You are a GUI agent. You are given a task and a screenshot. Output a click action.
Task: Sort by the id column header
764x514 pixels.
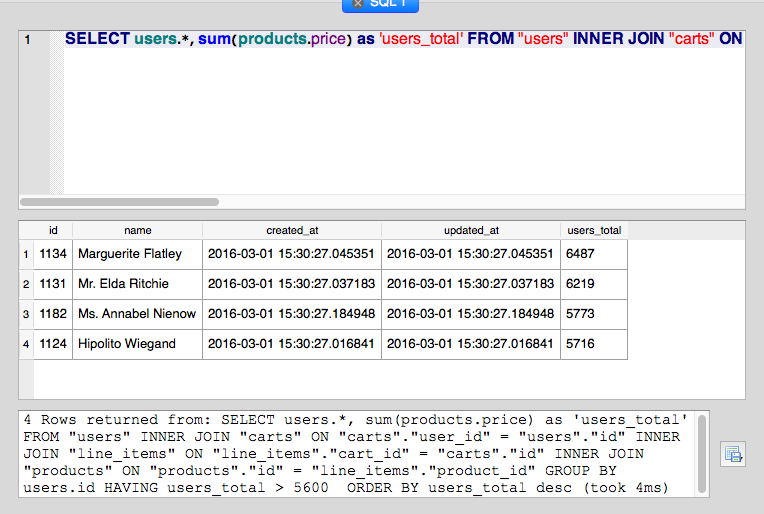tap(53, 230)
